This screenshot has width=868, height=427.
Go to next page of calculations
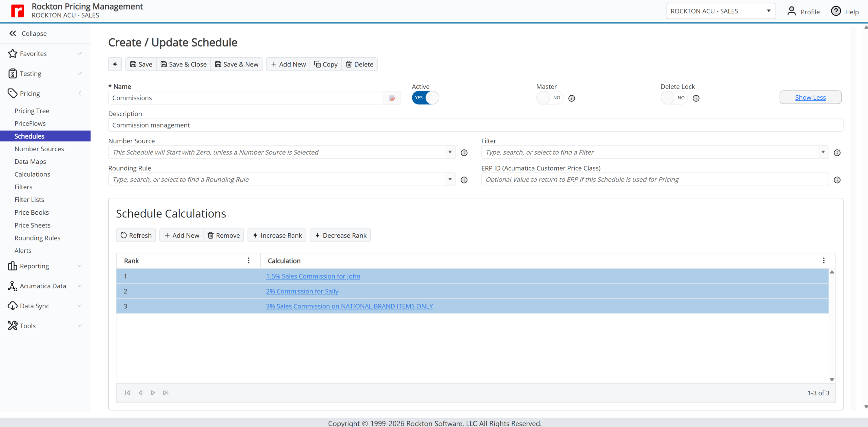click(153, 393)
